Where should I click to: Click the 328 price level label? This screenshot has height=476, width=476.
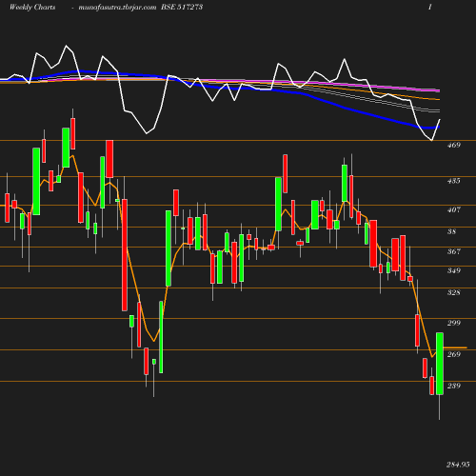click(453, 292)
